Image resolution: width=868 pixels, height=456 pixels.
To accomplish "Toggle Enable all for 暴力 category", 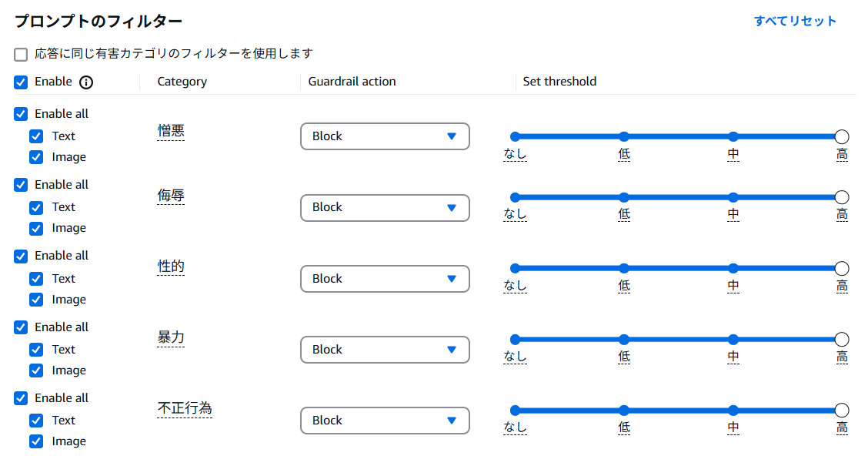I will (x=21, y=327).
